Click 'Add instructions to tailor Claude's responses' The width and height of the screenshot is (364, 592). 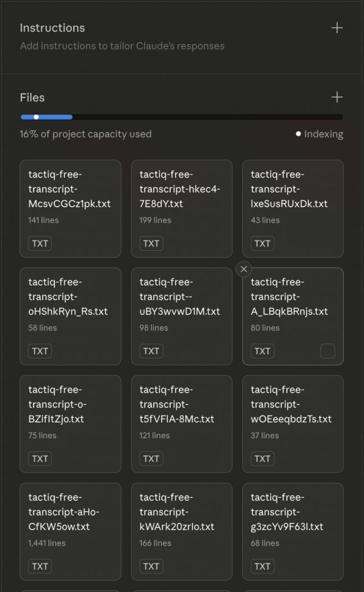(122, 46)
